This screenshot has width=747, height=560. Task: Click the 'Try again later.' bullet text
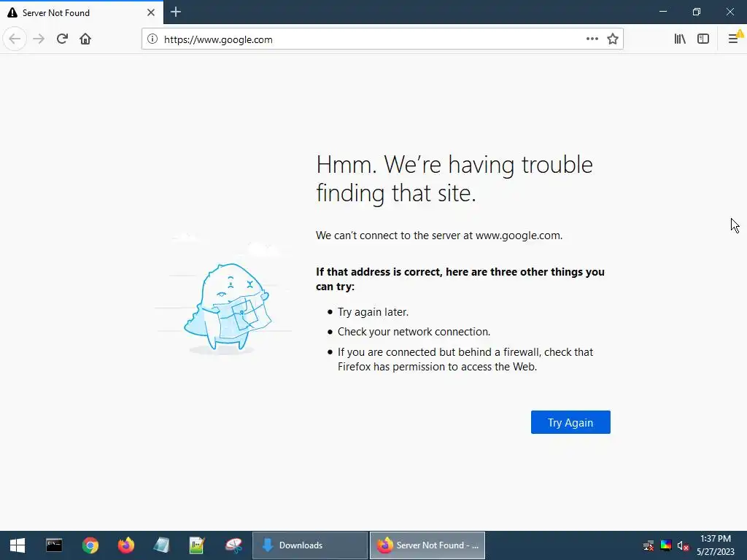pyautogui.click(x=373, y=312)
